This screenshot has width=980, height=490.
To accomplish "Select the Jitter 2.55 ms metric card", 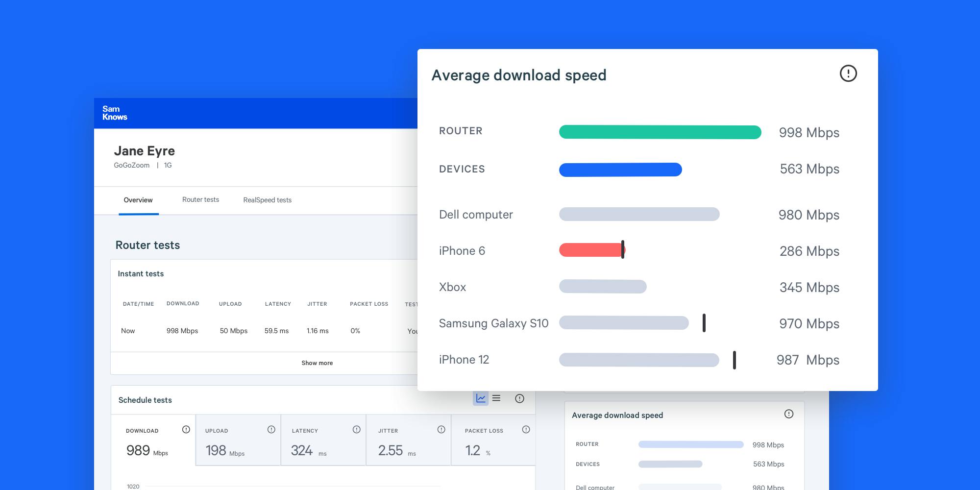I will point(409,440).
